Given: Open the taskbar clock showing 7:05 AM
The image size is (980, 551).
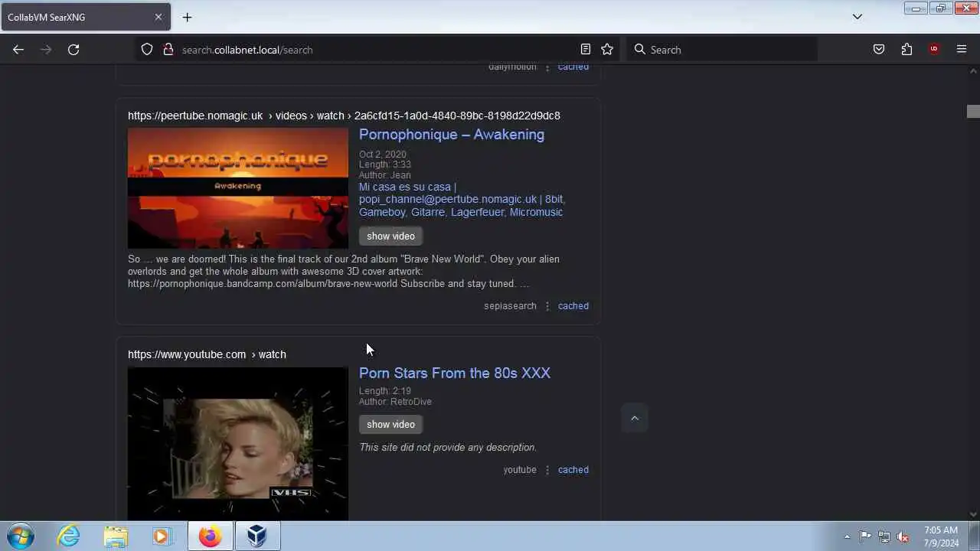Looking at the screenshot, I should [x=941, y=536].
